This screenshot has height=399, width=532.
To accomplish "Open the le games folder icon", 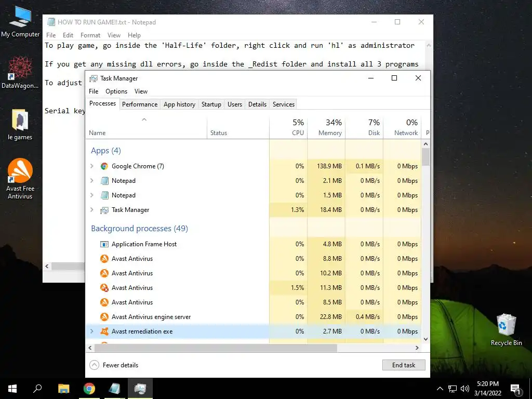I will coord(20,125).
